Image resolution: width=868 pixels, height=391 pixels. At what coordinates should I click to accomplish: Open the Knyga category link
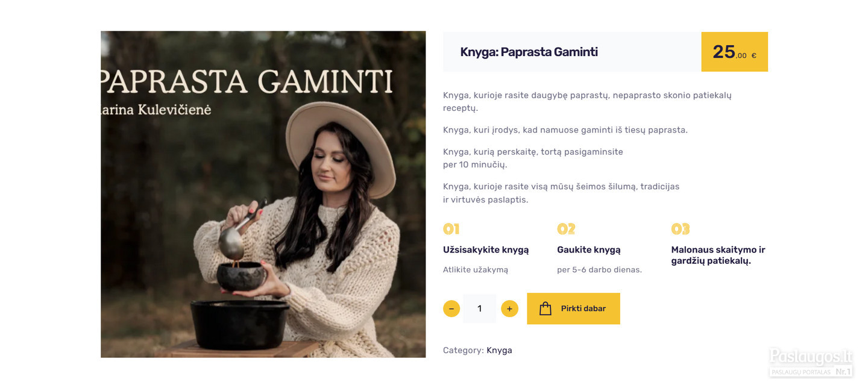coord(499,350)
